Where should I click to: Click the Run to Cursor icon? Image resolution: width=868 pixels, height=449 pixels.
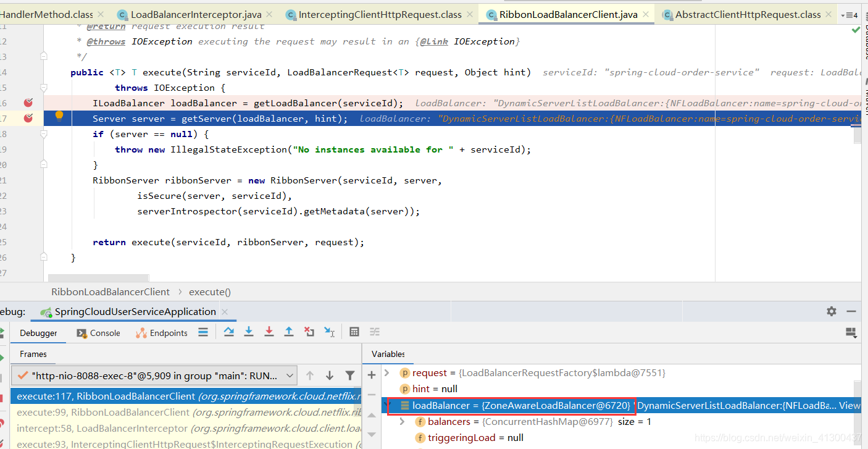330,332
